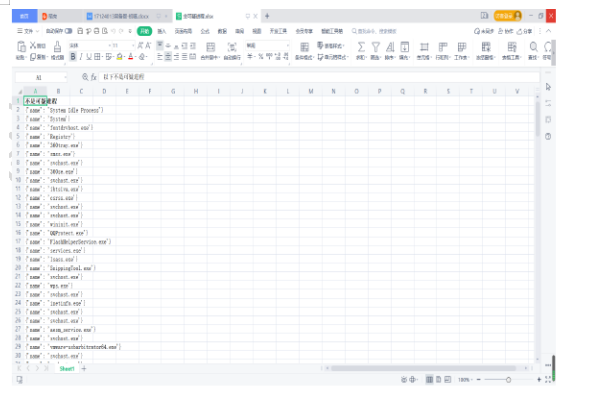Click the Find magnifier icon in ribbon
The height and width of the screenshot is (393, 601).
pos(533,47)
